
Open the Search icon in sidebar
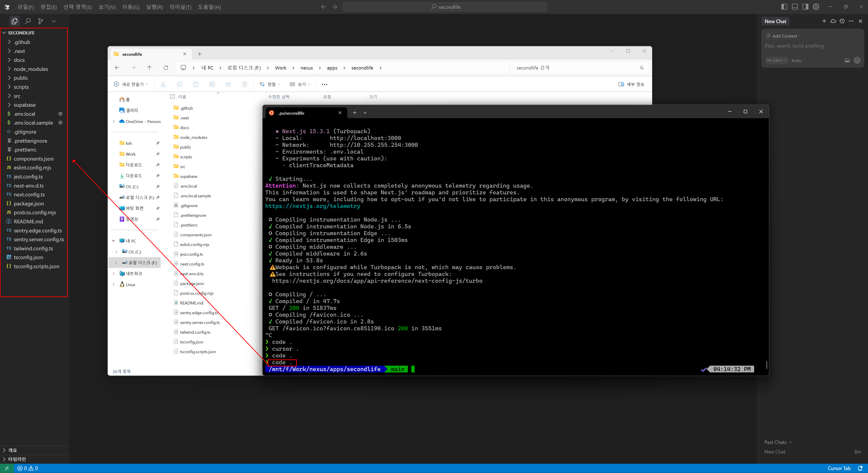click(x=28, y=21)
